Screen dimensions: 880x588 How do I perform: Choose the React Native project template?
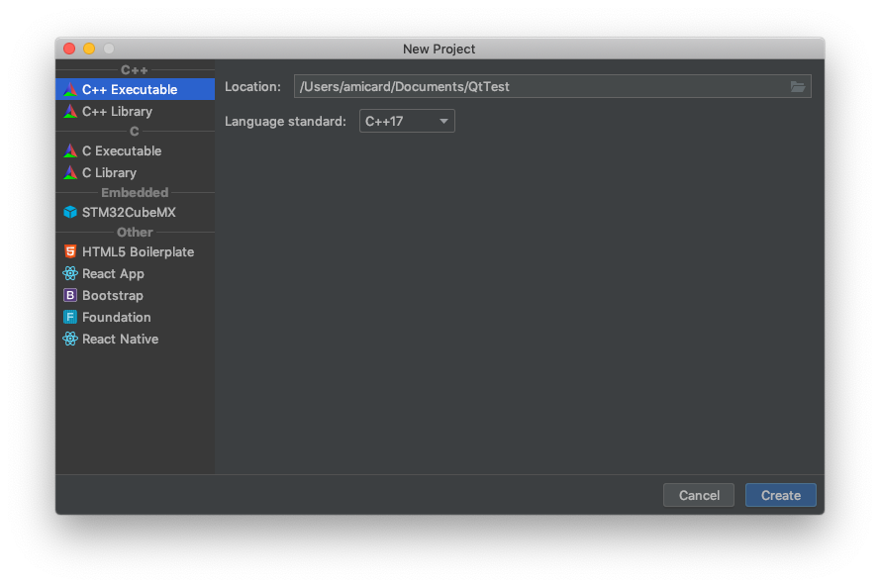coord(136,339)
